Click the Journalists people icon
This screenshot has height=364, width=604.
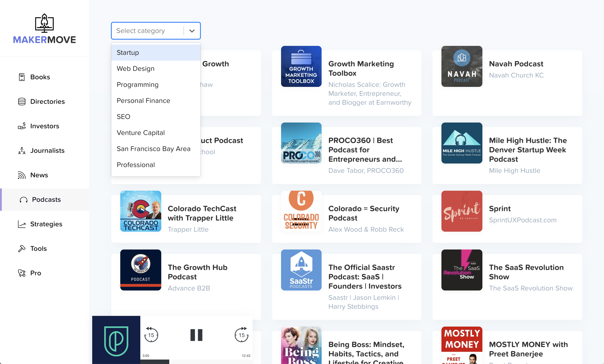click(22, 151)
